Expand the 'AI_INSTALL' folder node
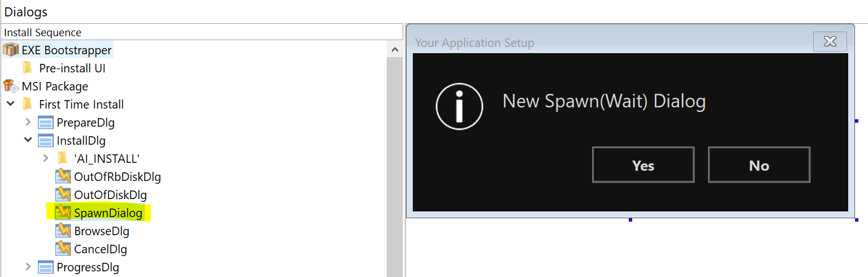 point(46,158)
